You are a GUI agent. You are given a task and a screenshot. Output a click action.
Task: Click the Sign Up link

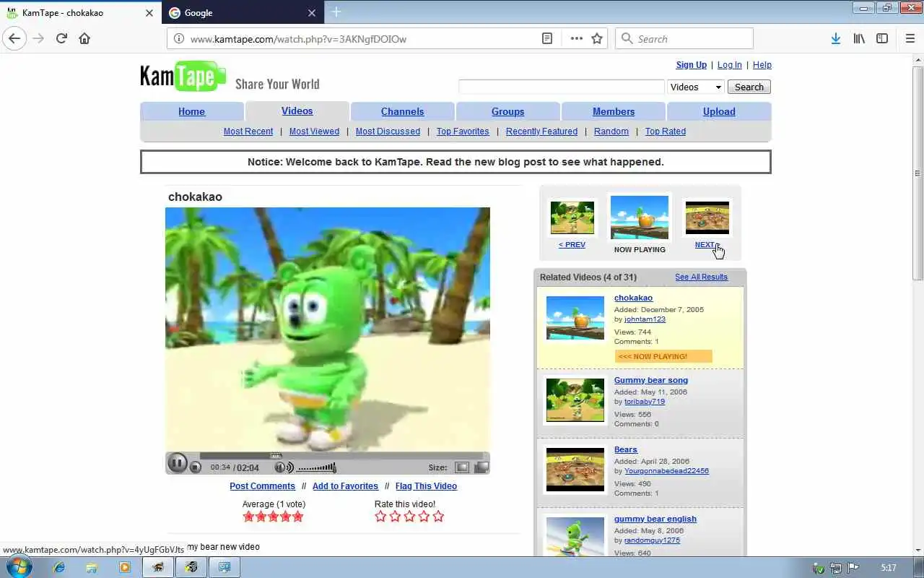(x=692, y=65)
